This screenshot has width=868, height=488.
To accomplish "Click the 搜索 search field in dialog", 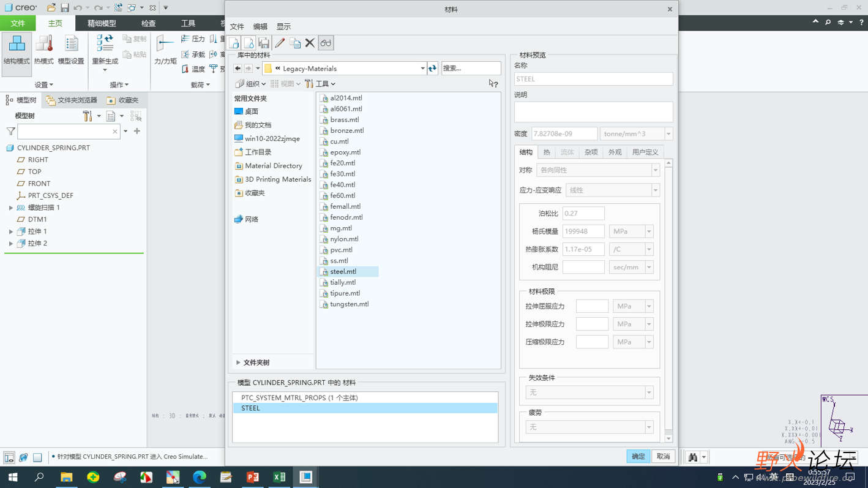I will pos(471,69).
